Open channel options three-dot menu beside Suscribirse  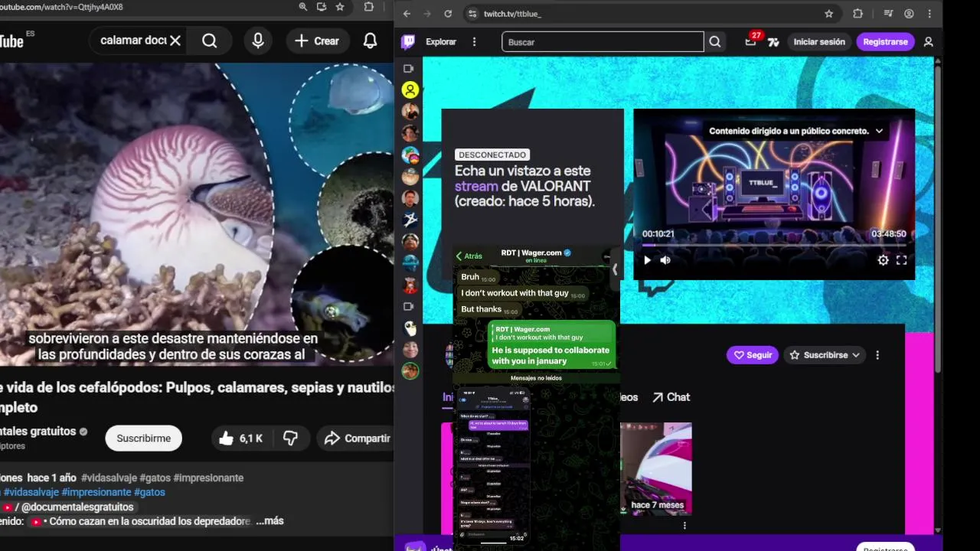coord(877,355)
